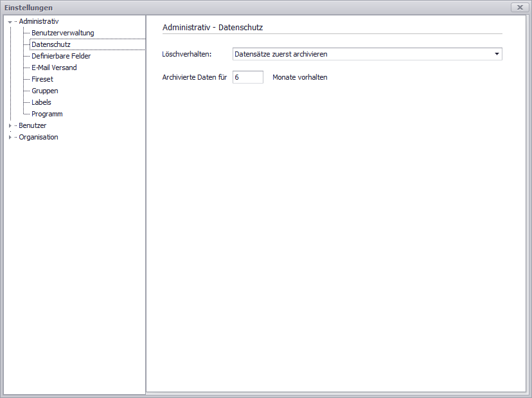
Task: Click the 'Administrativ - Datenschutz' page heading
Action: [x=213, y=28]
